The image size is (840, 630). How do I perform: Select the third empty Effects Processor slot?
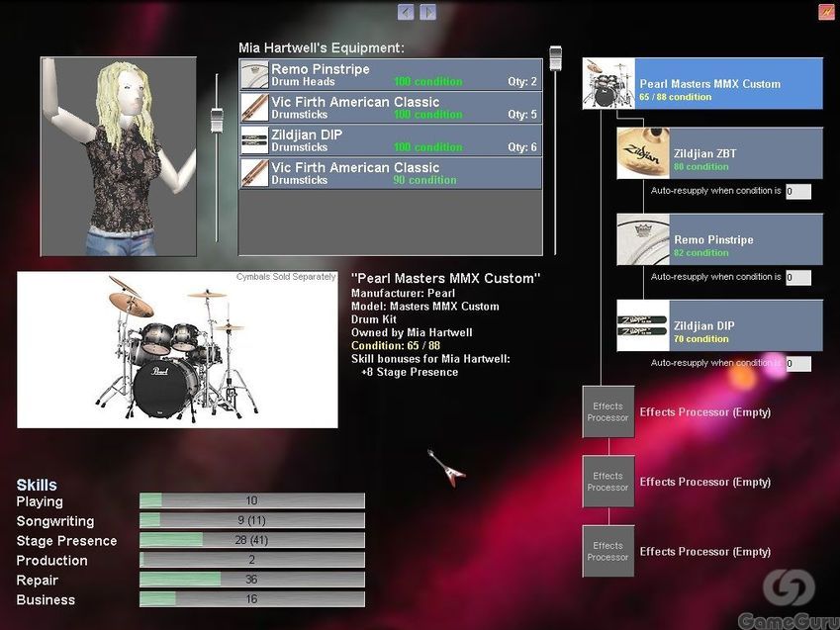point(608,551)
